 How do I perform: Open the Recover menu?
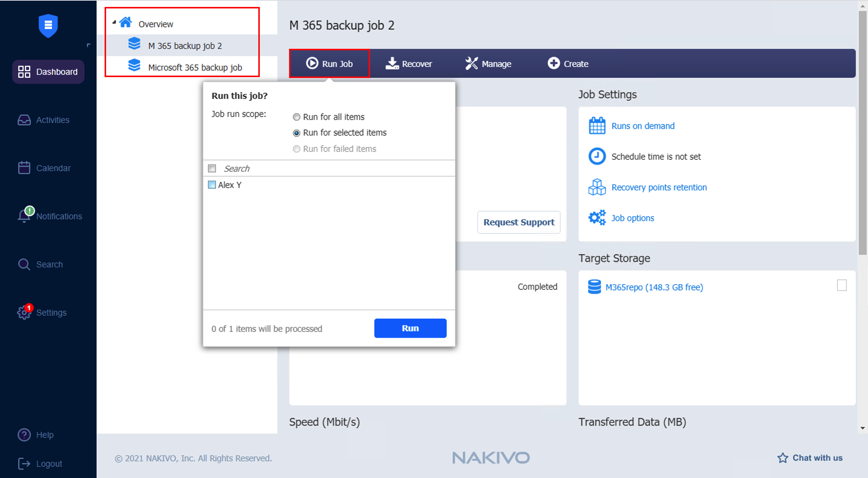point(408,64)
